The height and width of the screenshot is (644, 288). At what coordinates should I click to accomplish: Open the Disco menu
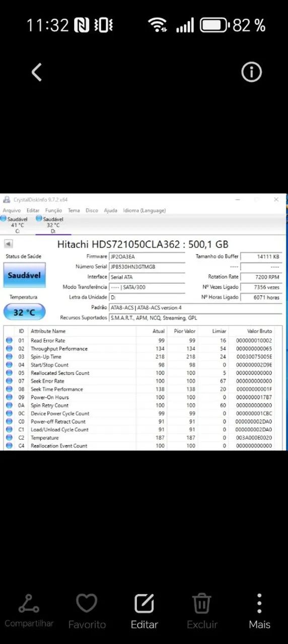point(92,210)
